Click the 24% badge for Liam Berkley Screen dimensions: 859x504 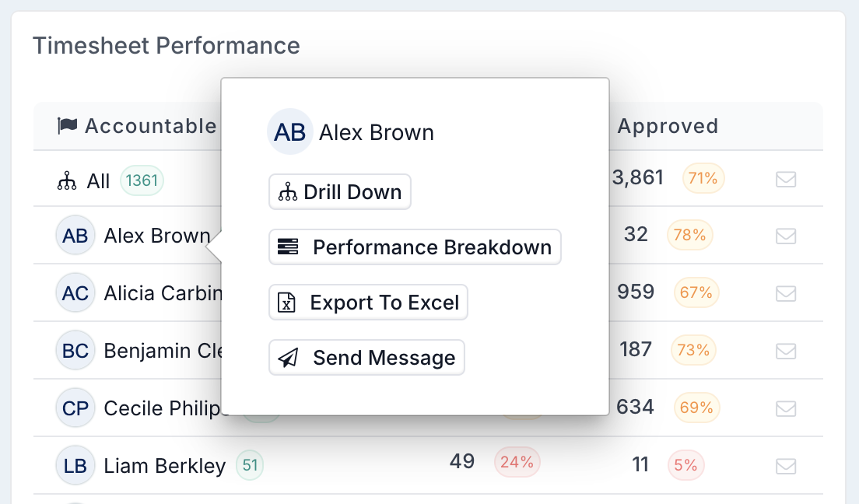(x=517, y=462)
